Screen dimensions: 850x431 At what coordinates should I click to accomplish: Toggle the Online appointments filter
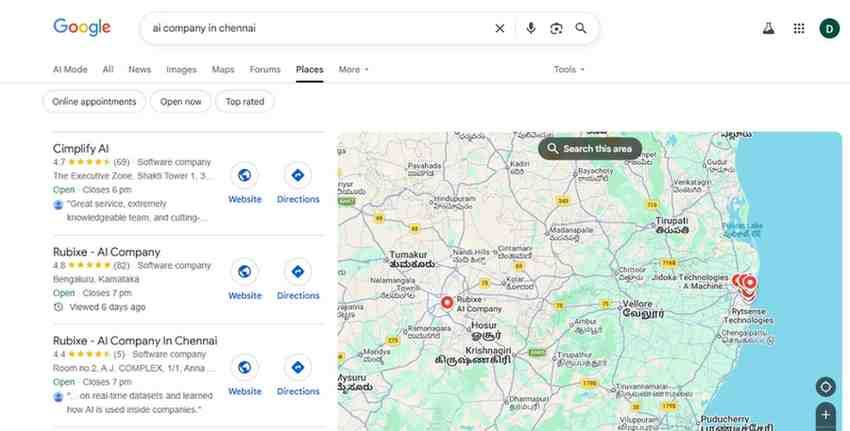[94, 101]
